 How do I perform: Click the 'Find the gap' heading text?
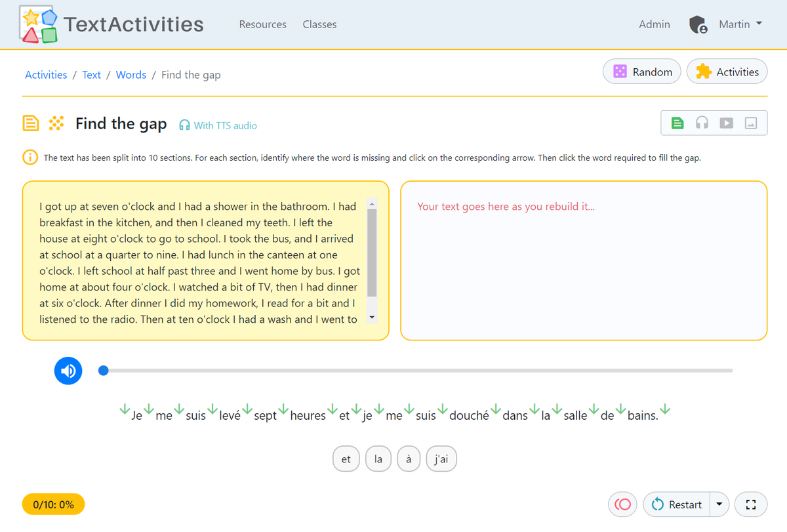[121, 123]
